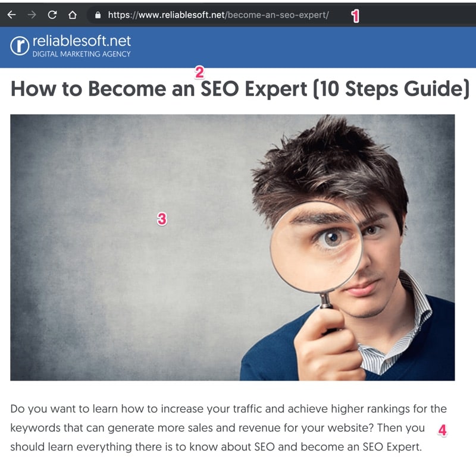476x459 pixels.
Task: Focus the address bar on www.reliablesoft.net domain
Action: coord(181,15)
